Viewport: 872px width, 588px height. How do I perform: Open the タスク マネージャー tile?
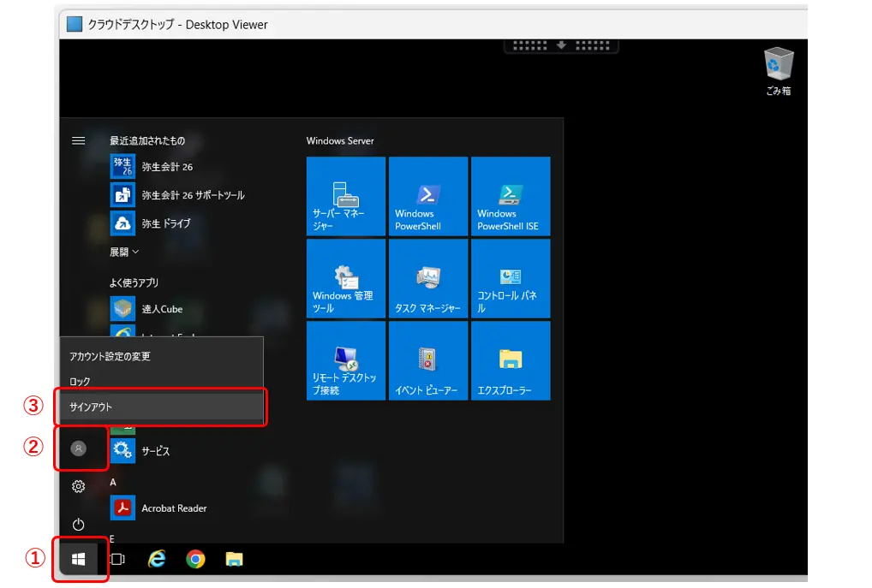coord(428,278)
